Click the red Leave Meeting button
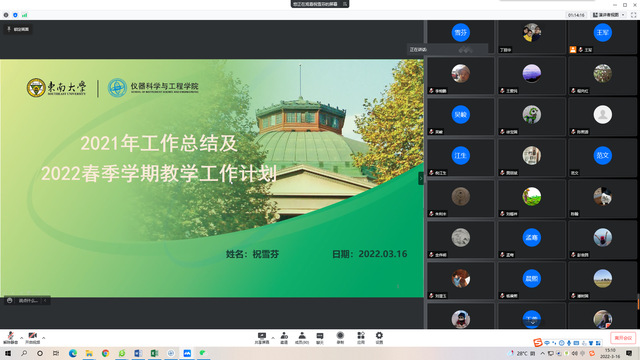The width and height of the screenshot is (640, 360). click(x=623, y=338)
